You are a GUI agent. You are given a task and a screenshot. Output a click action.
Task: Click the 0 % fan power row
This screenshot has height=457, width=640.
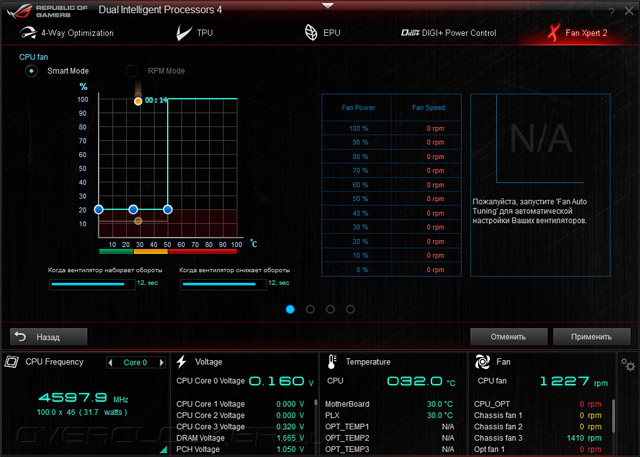[x=391, y=270]
